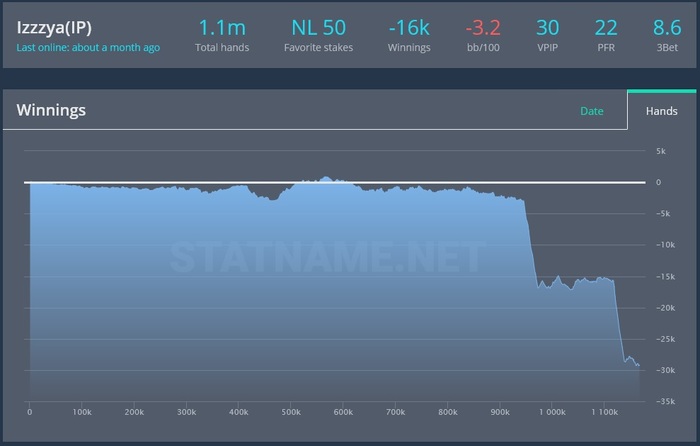
Task: Click the 900k x-axis label
Action: click(x=500, y=412)
